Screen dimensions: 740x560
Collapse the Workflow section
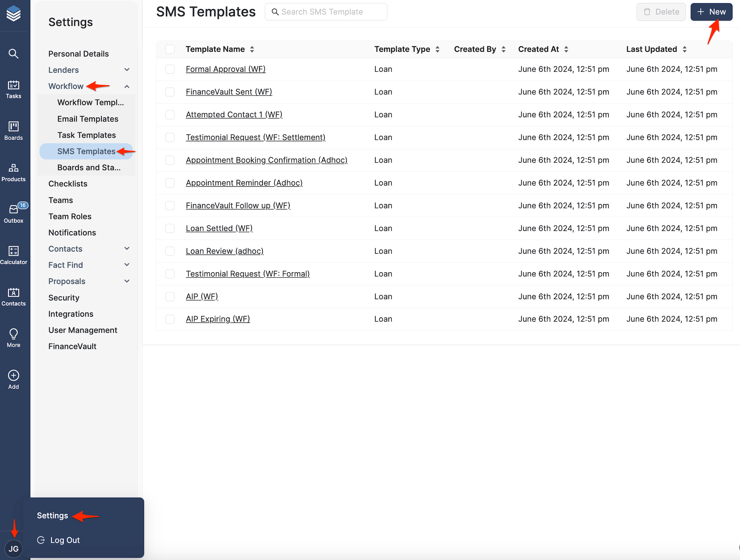tap(66, 86)
